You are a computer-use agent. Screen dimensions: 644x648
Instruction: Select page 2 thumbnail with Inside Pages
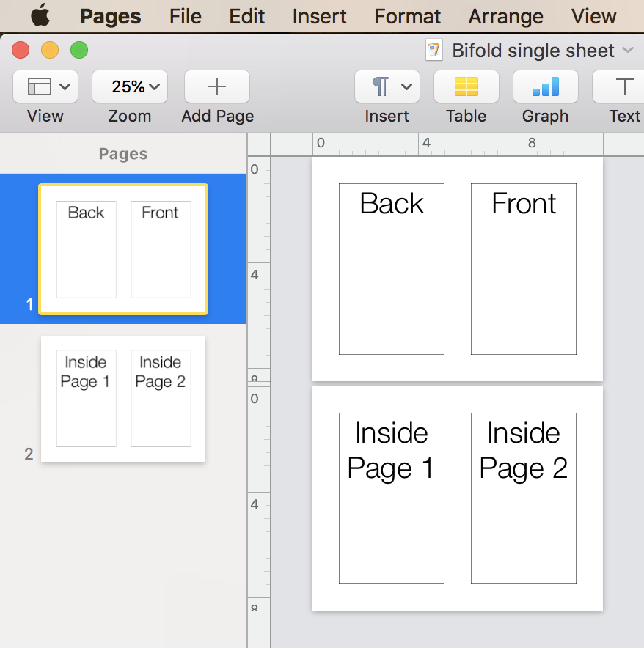[123, 399]
